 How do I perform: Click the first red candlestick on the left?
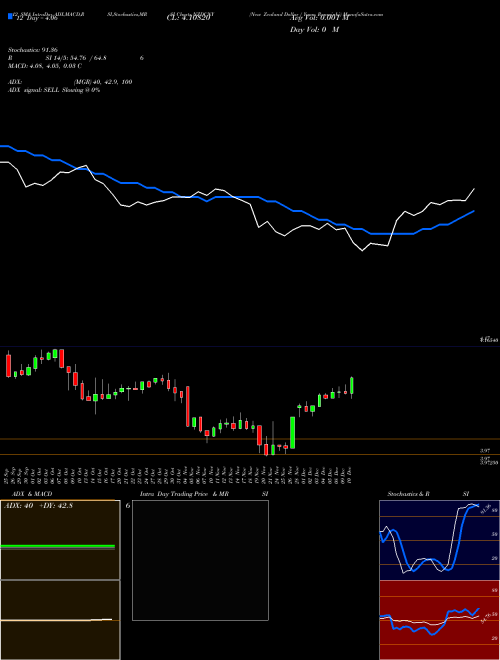coord(8,365)
